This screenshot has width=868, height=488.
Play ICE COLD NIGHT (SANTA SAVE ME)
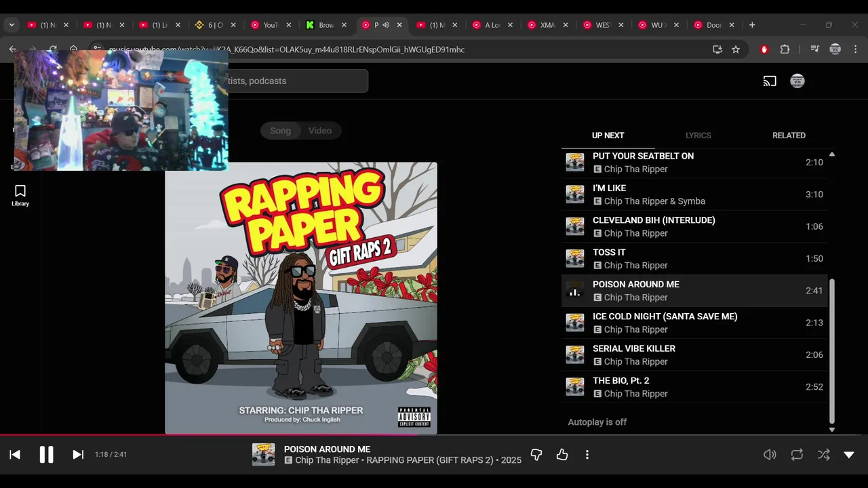[x=694, y=323]
